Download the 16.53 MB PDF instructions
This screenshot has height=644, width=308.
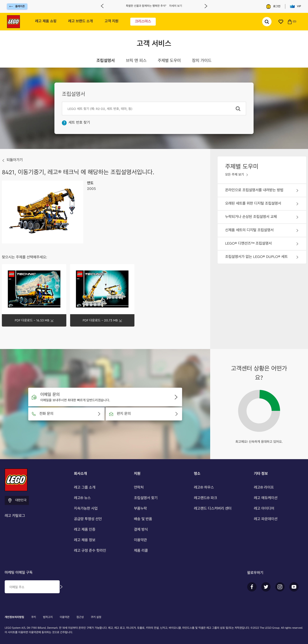pos(34,320)
